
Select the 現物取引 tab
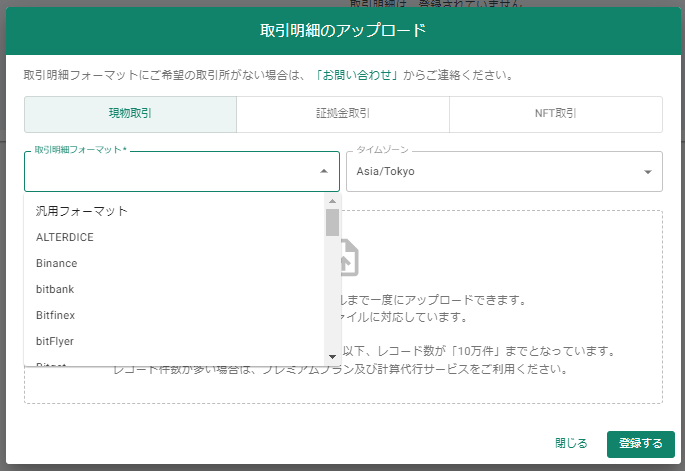coord(130,114)
